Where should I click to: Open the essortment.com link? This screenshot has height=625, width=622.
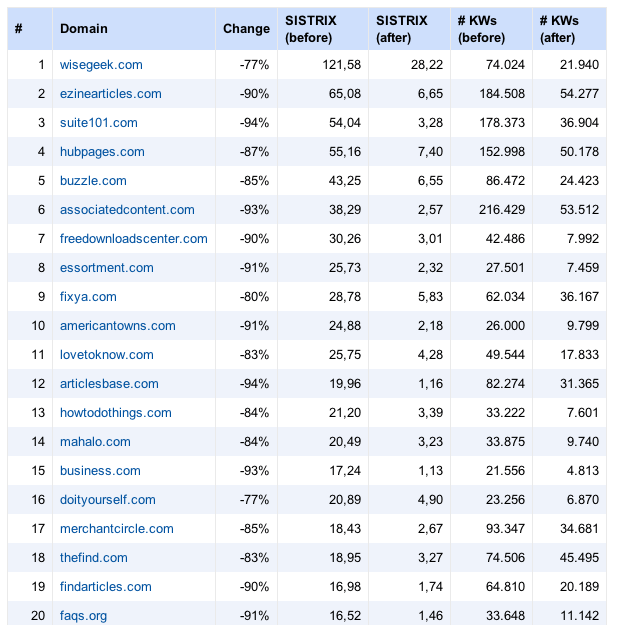click(x=106, y=268)
